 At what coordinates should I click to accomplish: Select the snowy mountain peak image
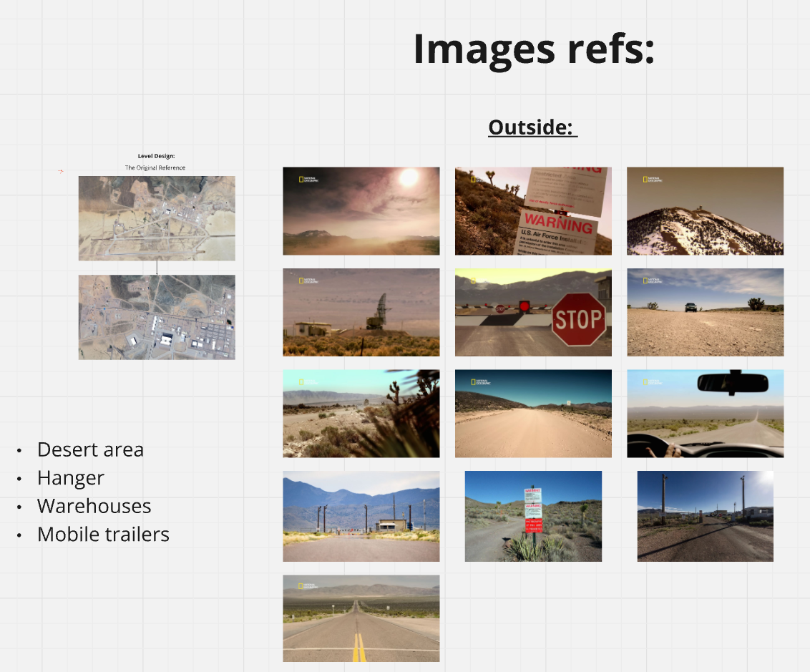(705, 211)
